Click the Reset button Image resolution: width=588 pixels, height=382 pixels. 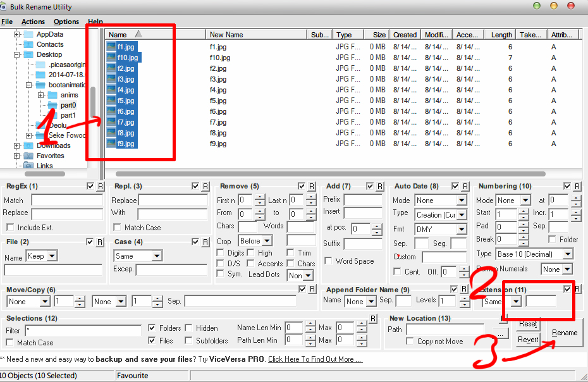tap(528, 323)
